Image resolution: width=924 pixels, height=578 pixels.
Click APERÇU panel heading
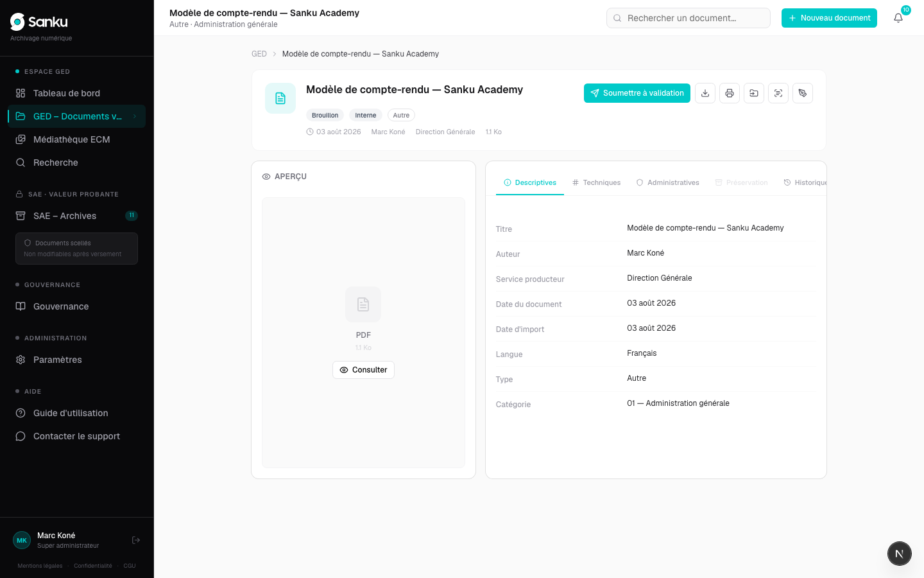tap(284, 177)
